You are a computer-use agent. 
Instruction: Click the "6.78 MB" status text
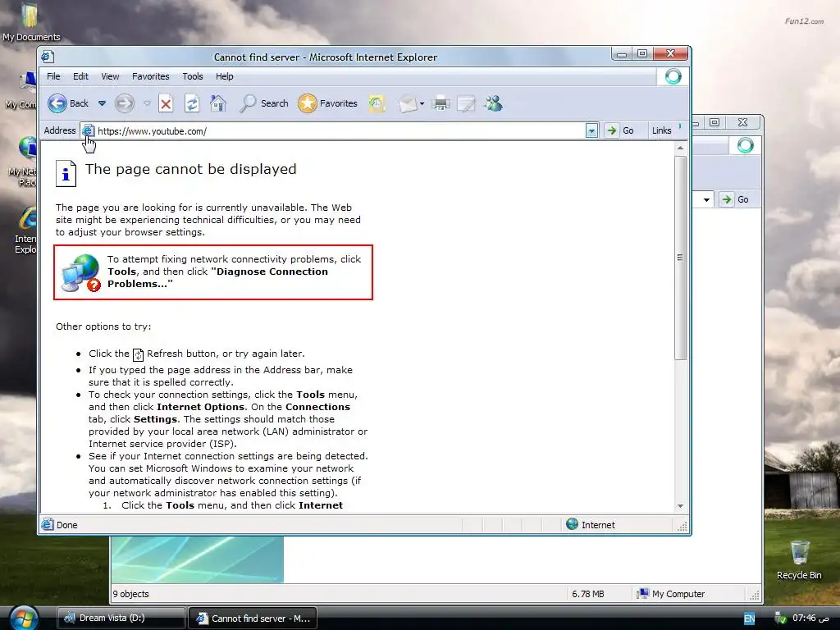pyautogui.click(x=587, y=594)
